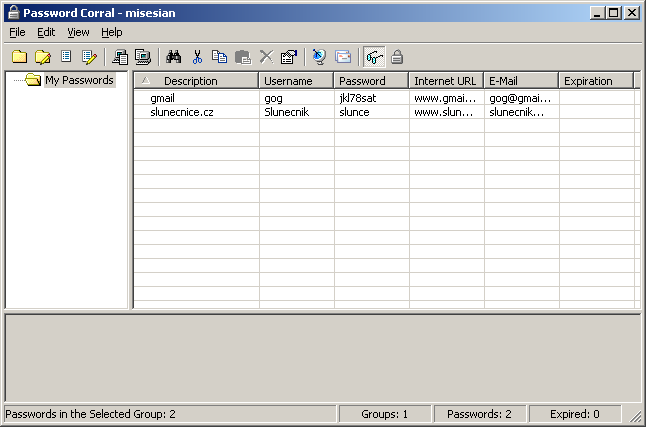
Task: Click the My Passwords folder icon
Action: tap(33, 80)
